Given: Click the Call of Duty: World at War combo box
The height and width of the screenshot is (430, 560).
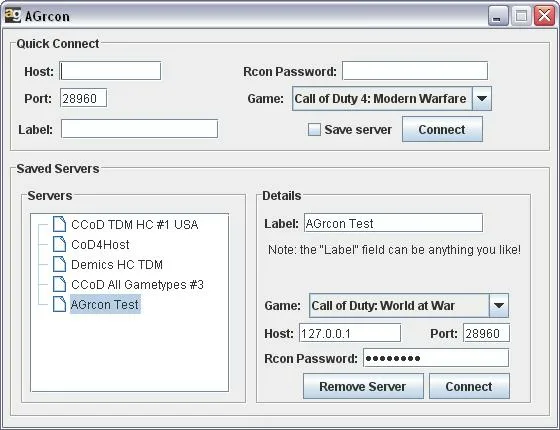Looking at the screenshot, I should coord(409,305).
